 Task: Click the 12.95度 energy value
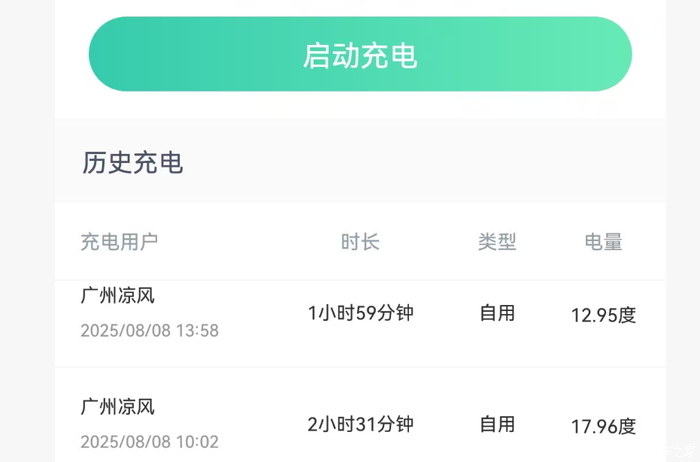604,316
